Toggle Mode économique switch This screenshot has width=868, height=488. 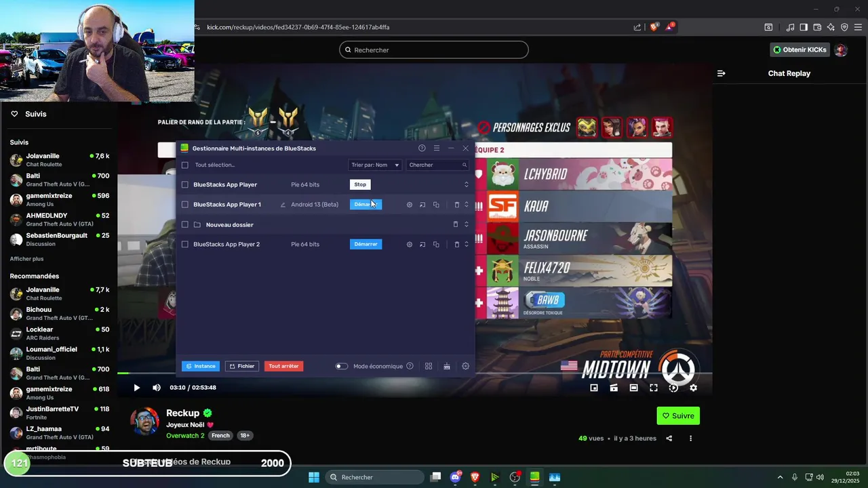click(342, 366)
